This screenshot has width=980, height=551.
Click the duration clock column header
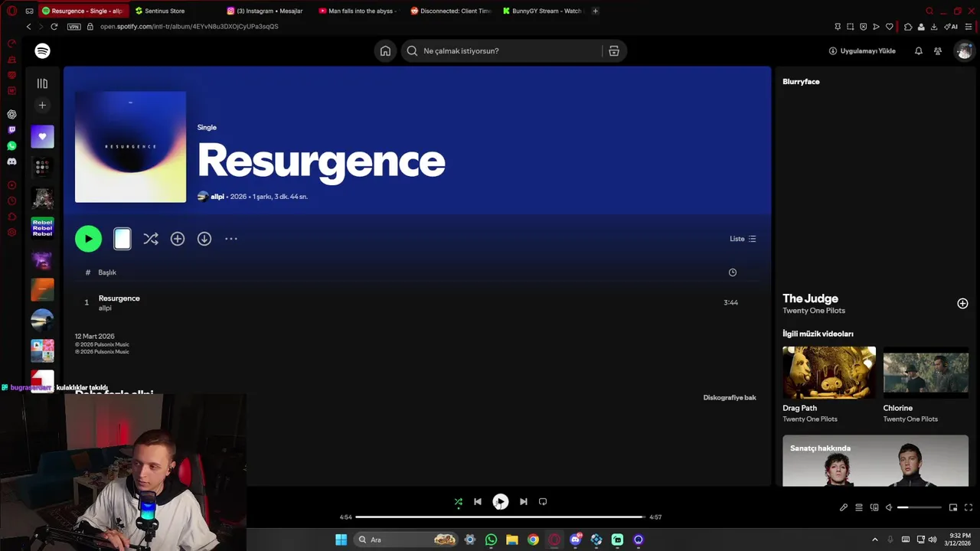(733, 272)
